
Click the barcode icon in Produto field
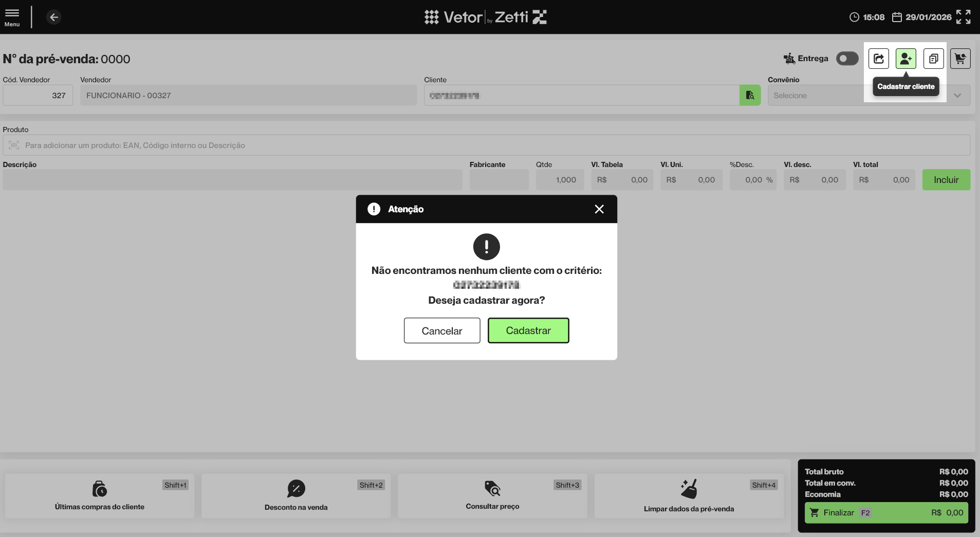click(x=14, y=145)
